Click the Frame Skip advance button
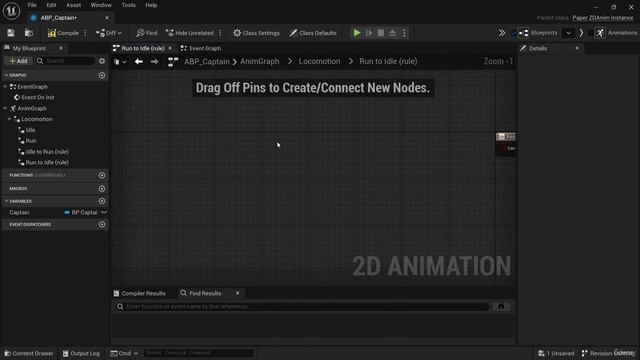 pos(369,33)
